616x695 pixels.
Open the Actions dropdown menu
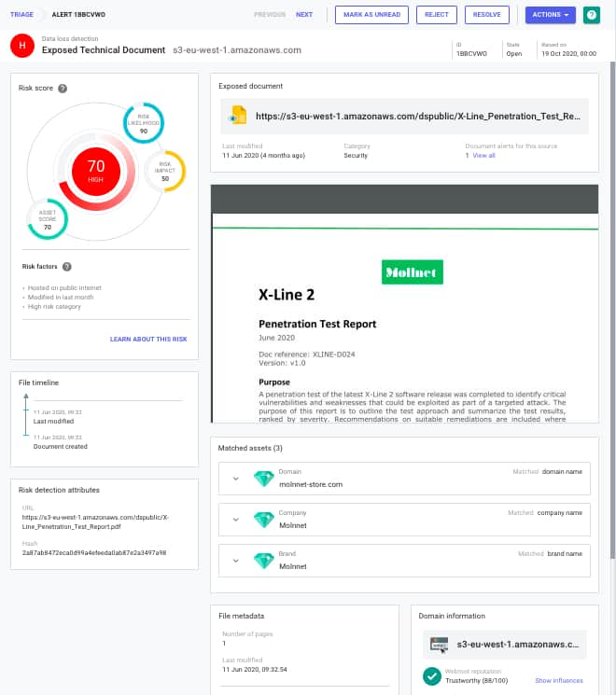coord(551,15)
